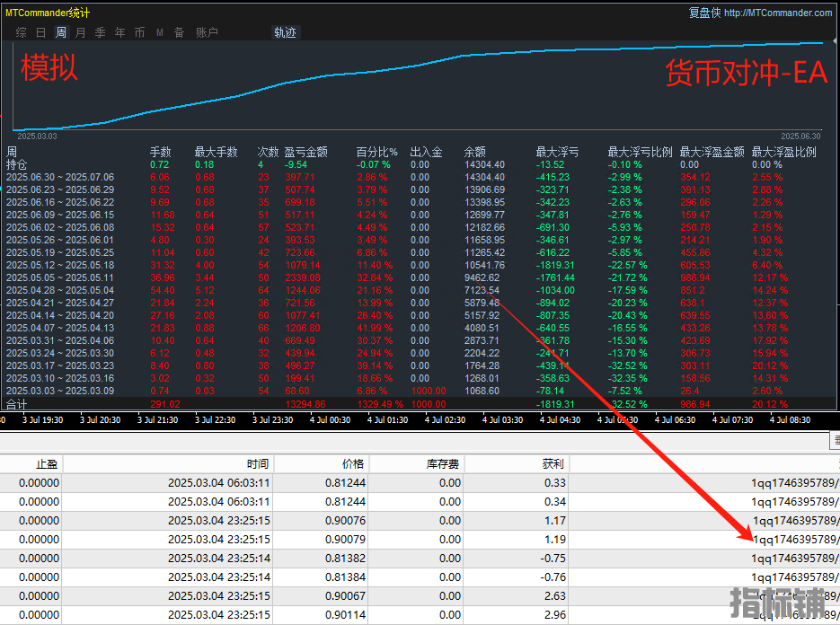Click the 轨迹 track button
This screenshot has height=625, width=840.
point(285,32)
